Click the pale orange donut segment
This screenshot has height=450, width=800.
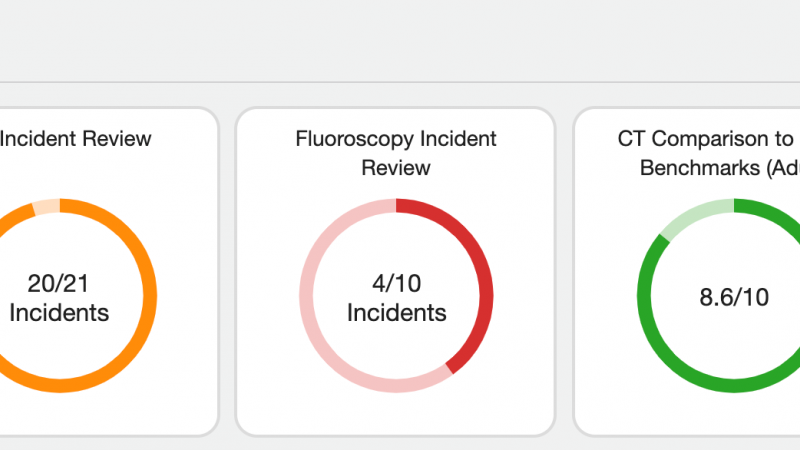tap(46, 207)
